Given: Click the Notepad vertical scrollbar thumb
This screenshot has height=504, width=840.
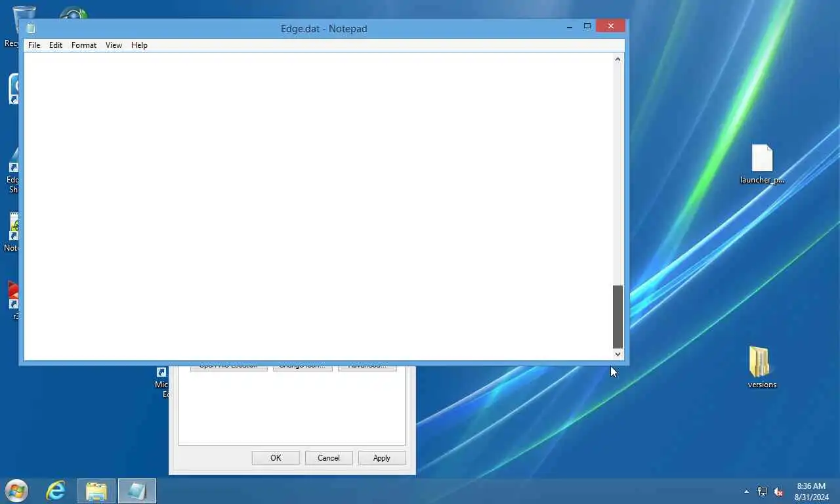Looking at the screenshot, I should (618, 317).
